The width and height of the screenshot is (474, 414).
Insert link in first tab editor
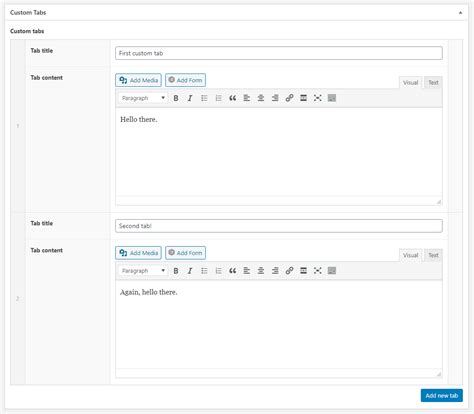289,98
